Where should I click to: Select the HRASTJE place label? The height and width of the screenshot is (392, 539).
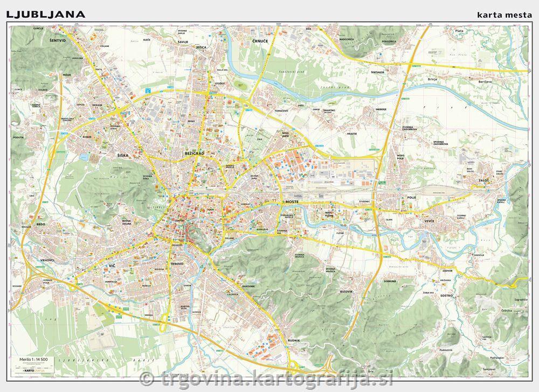tap(351, 133)
